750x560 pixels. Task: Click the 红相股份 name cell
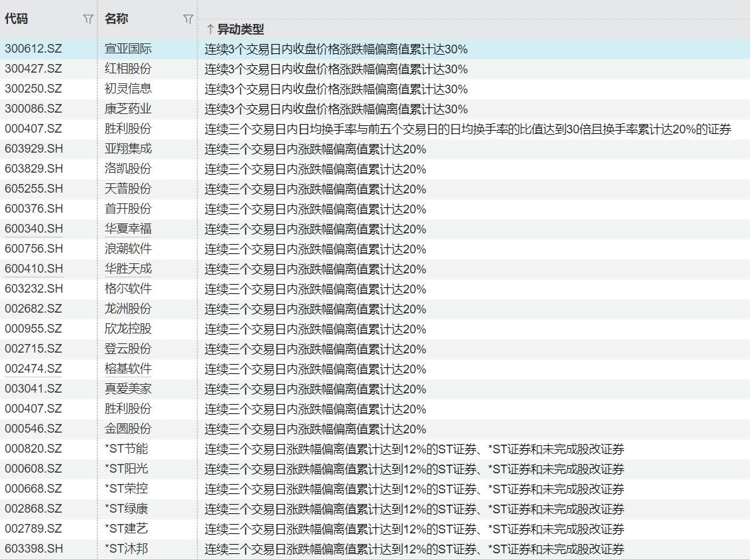point(128,69)
